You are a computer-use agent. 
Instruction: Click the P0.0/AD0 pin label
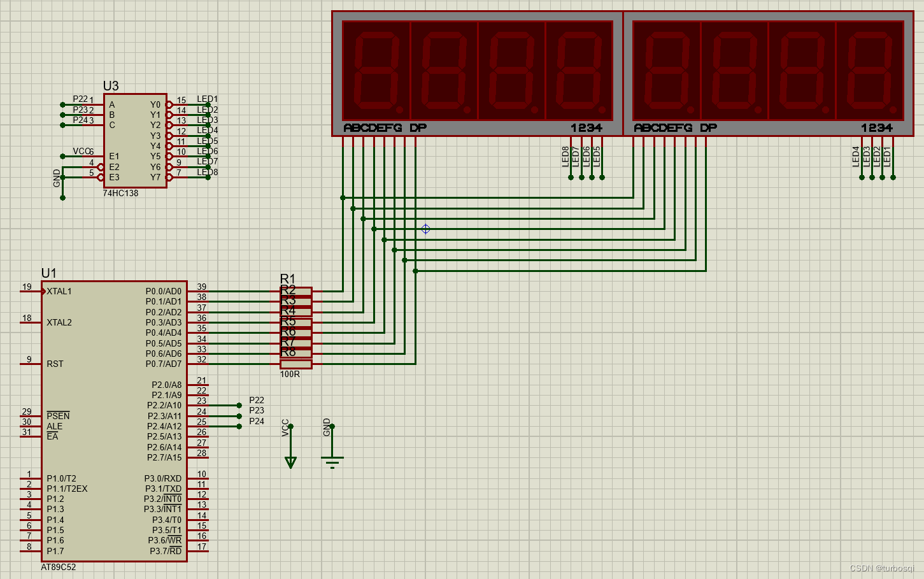[x=164, y=292]
